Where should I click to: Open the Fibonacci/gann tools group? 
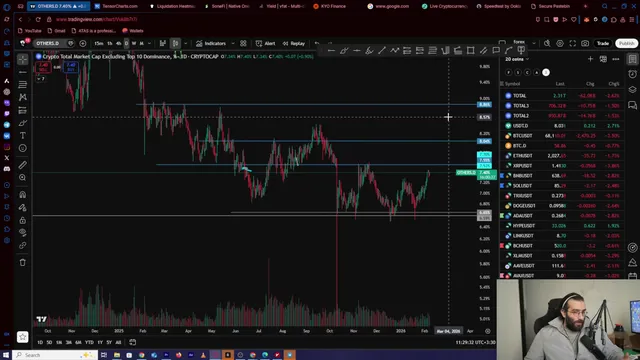(x=23, y=84)
